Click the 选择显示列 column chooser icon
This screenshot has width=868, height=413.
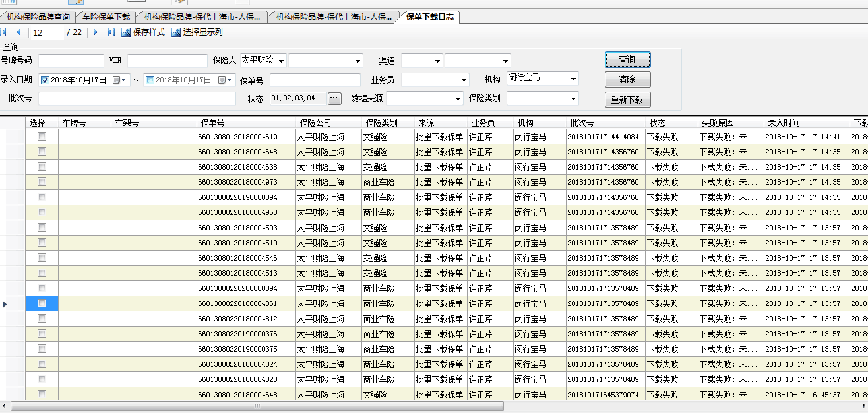pos(176,32)
